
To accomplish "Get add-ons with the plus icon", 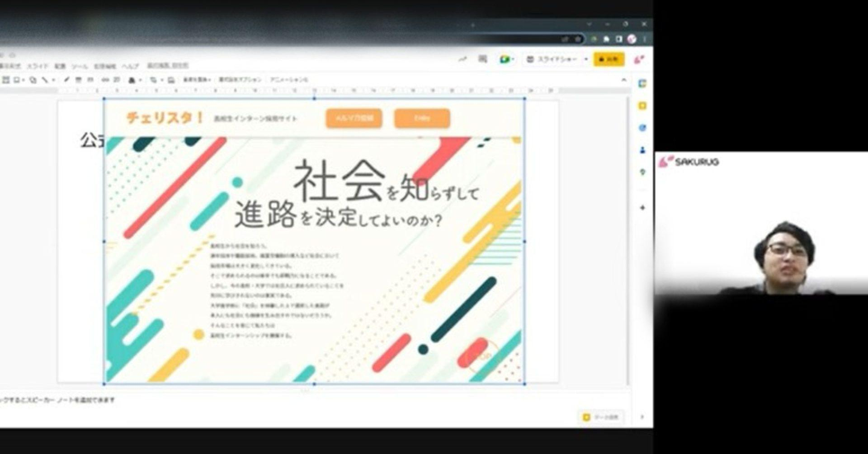I will 643,208.
